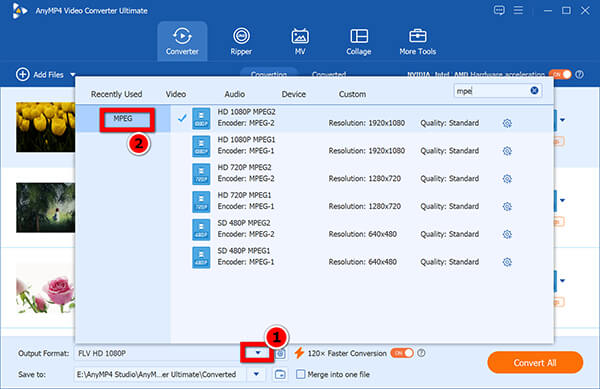600x389 pixels.
Task: Click the HD 1080P MPEG2 format icon
Action: pos(201,118)
